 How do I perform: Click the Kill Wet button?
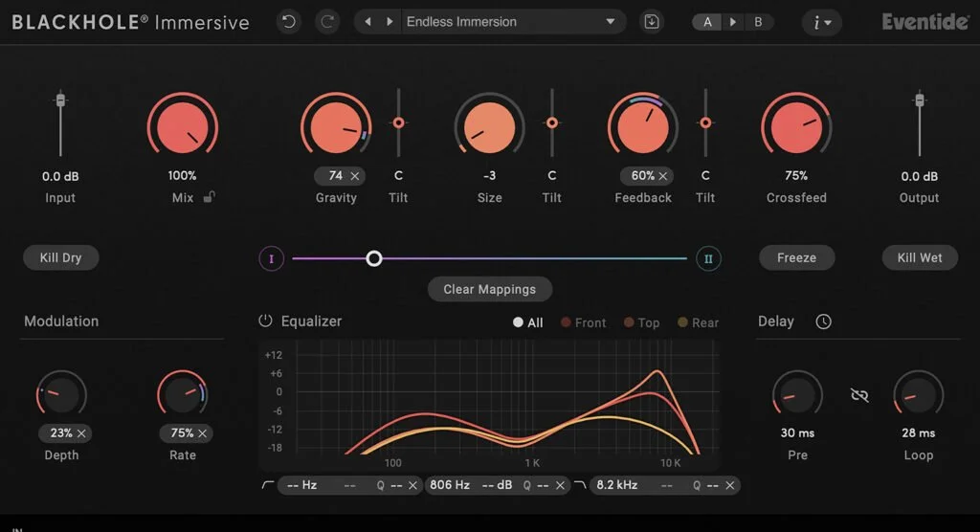(920, 257)
